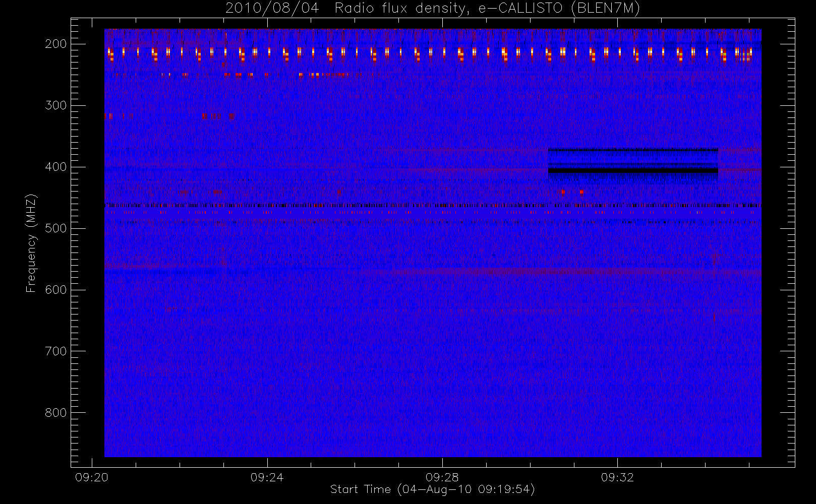This screenshot has height=504, width=816.
Task: Click the 'Start Time (04-Aug-10 09:19:54)' label
Action: point(432,489)
